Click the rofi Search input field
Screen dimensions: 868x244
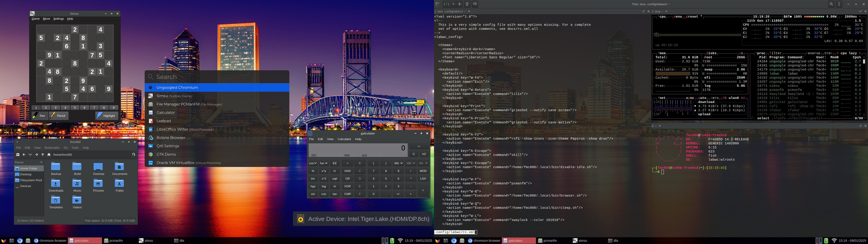[x=217, y=77]
